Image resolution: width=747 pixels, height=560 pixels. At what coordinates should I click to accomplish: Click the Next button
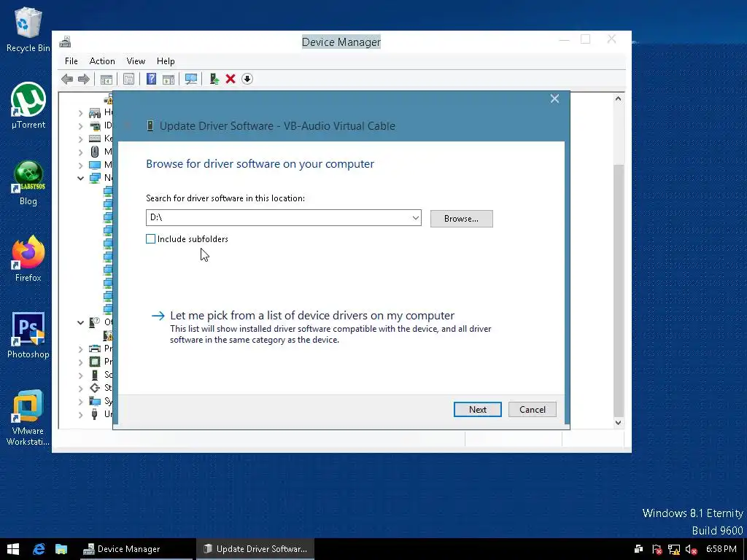(x=477, y=410)
